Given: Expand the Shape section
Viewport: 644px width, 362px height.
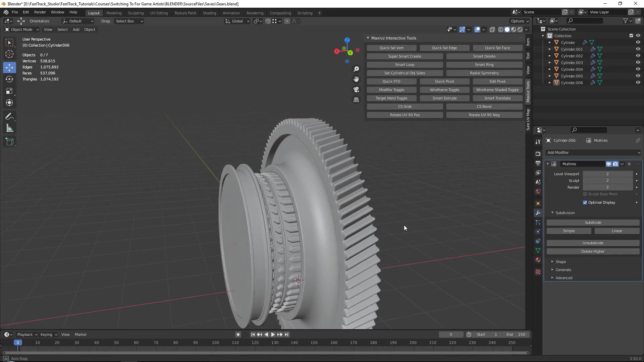Looking at the screenshot, I should (x=560, y=262).
